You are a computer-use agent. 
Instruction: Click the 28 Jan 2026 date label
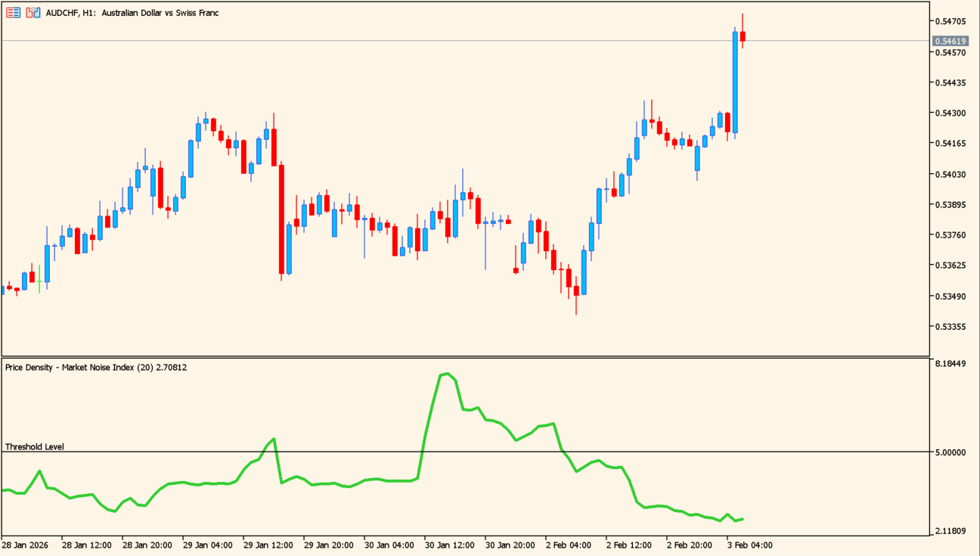[26, 545]
